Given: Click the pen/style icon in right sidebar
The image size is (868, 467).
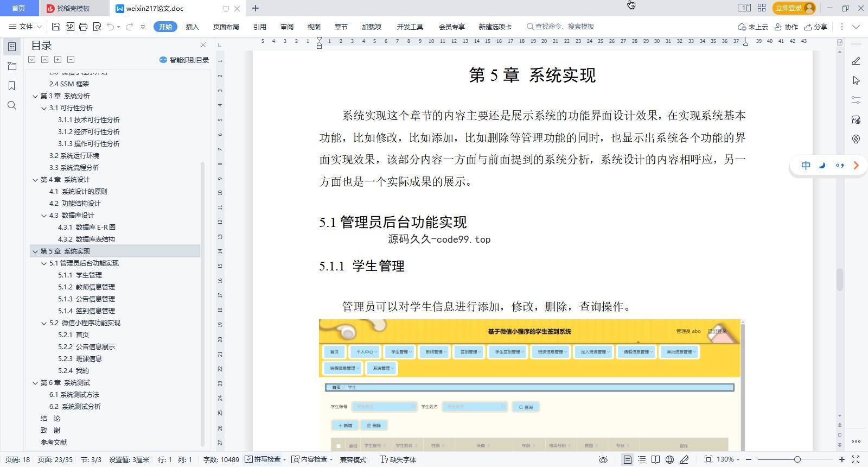Looking at the screenshot, I should pos(856,61).
